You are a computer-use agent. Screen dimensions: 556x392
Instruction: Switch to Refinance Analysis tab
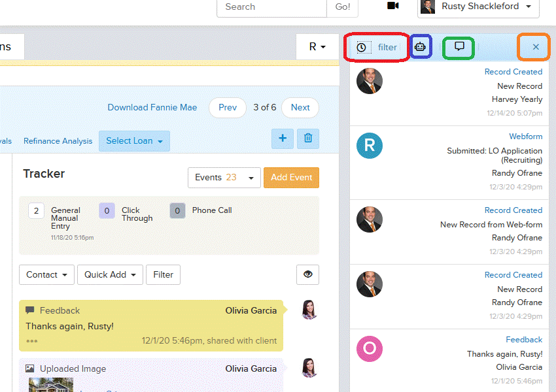pyautogui.click(x=58, y=141)
